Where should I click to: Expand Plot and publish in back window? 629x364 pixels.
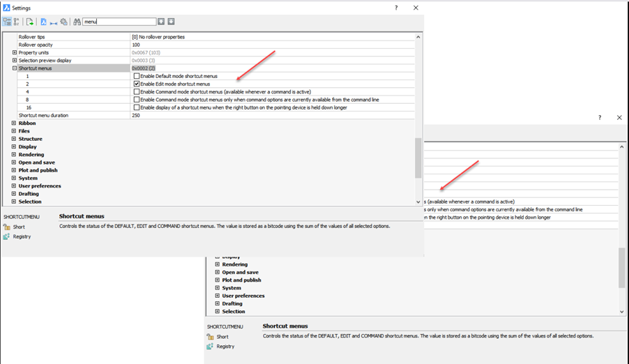coord(217,280)
